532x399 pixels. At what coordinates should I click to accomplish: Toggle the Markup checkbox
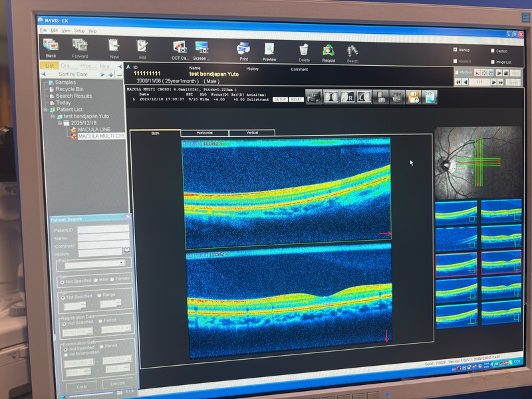pyautogui.click(x=455, y=50)
